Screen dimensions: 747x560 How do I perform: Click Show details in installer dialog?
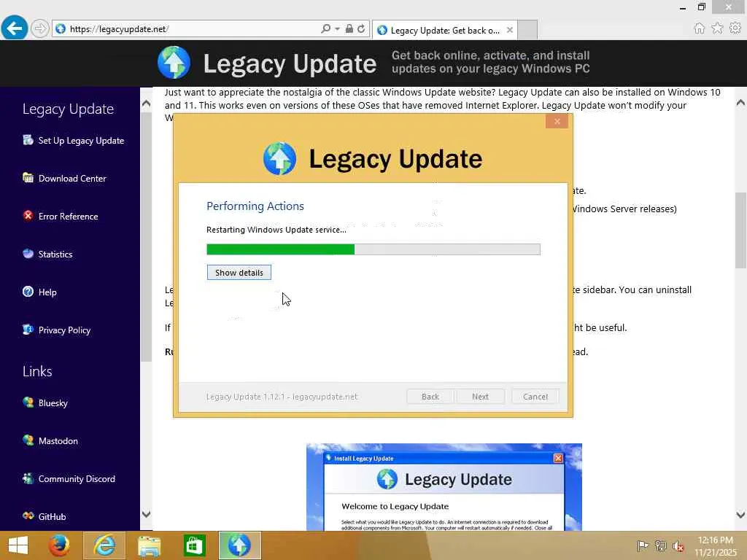(239, 273)
